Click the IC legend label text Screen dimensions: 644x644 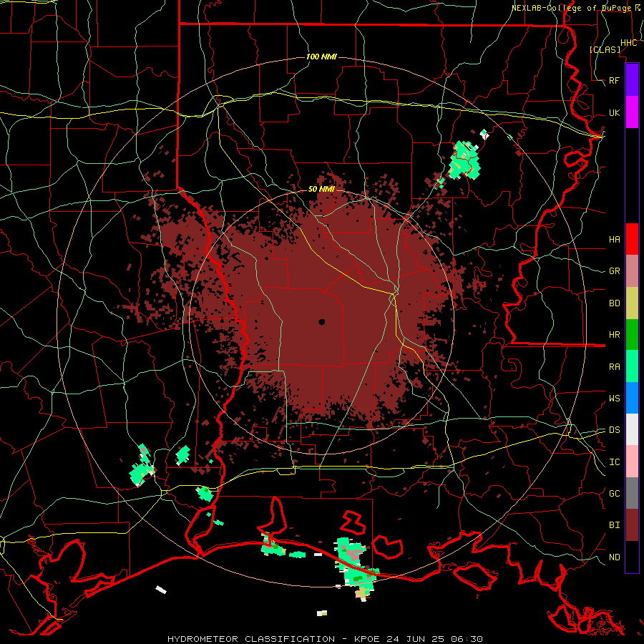614,462
